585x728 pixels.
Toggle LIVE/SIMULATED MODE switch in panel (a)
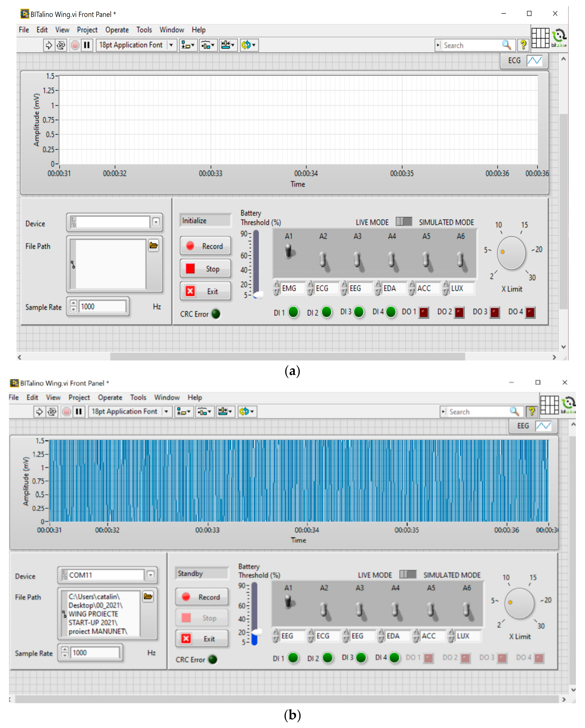coord(404,221)
